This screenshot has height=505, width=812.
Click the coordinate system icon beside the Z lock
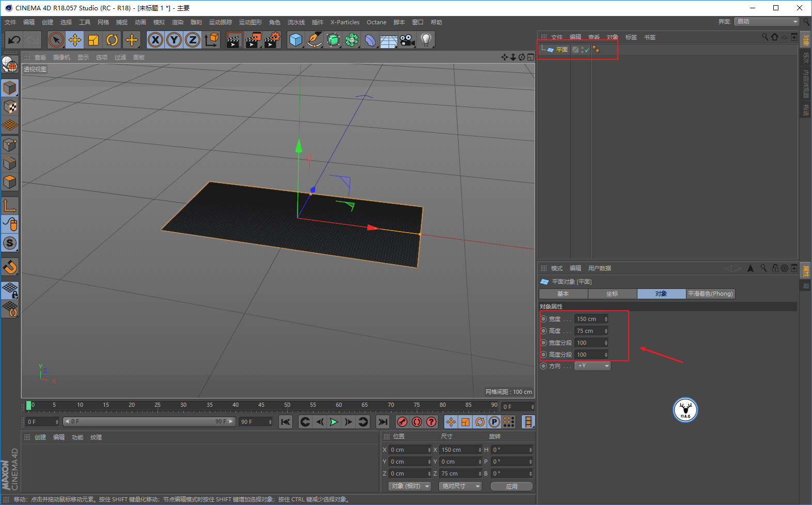211,40
